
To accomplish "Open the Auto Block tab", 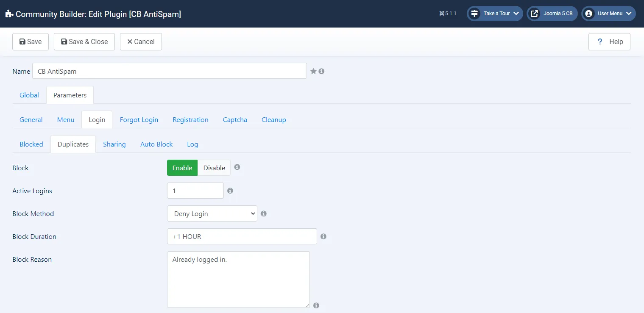I will pyautogui.click(x=156, y=144).
